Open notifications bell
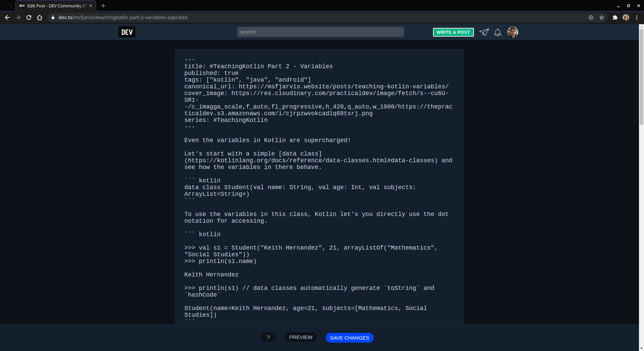The height and width of the screenshot is (351, 644). click(x=498, y=32)
